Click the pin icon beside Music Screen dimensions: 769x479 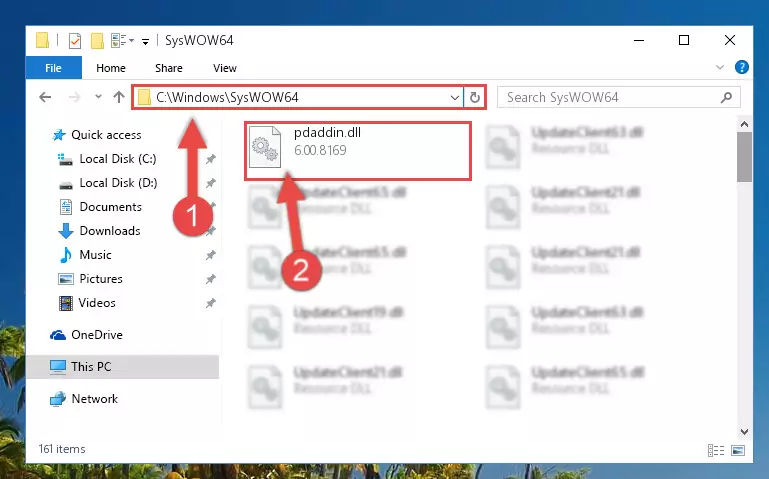pos(210,255)
